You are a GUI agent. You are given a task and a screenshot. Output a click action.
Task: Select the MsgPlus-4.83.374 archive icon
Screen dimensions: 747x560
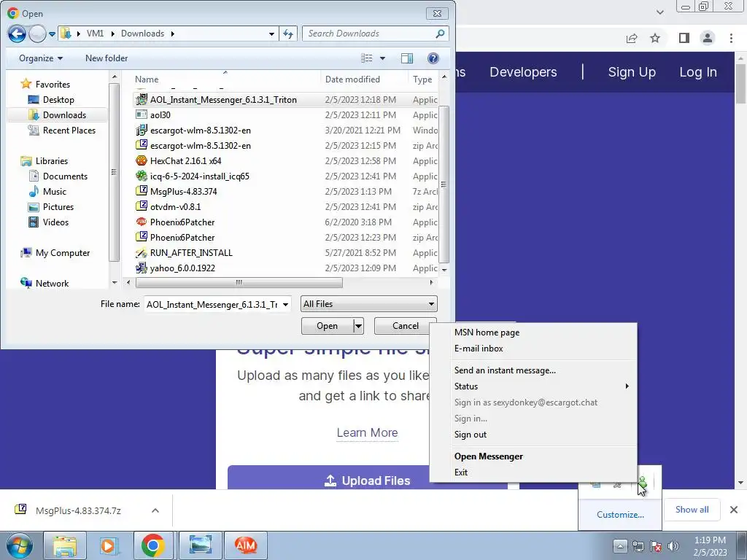coord(142,192)
